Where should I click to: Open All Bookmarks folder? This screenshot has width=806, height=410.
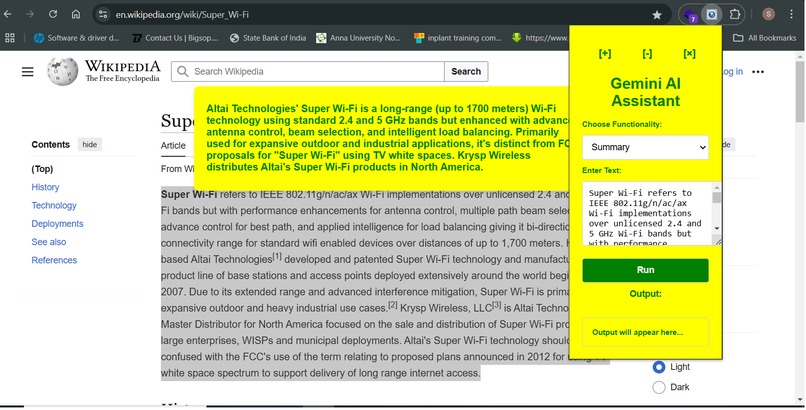pyautogui.click(x=764, y=38)
